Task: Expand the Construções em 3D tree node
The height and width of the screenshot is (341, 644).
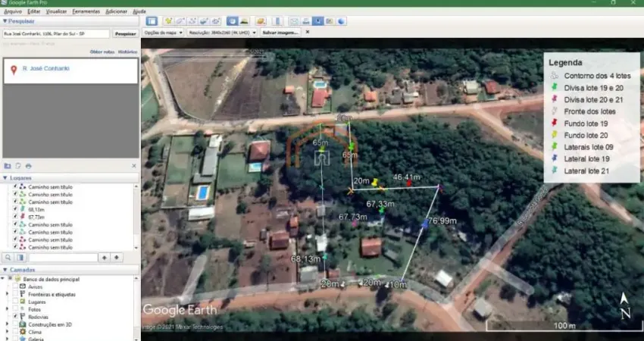Action: (7, 324)
